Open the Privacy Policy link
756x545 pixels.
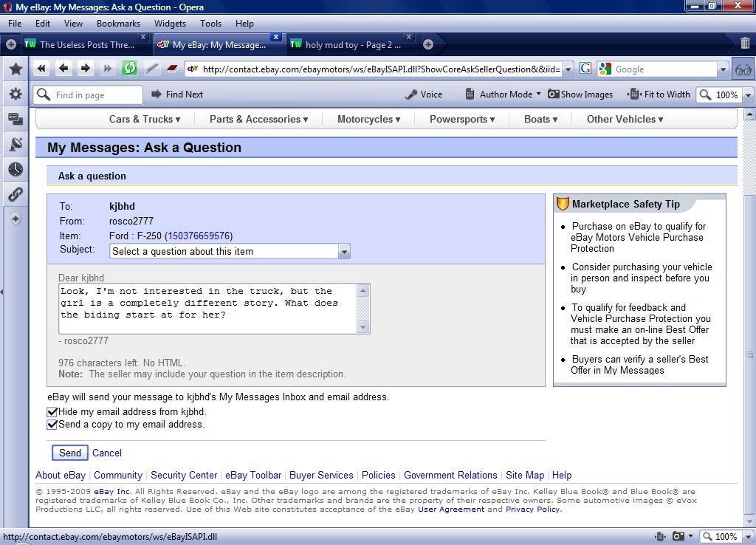533,510
